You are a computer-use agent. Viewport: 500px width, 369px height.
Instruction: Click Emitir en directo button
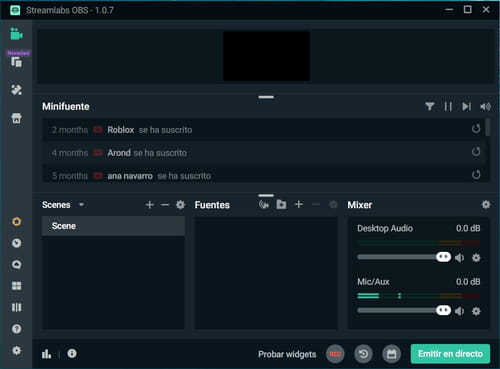(450, 354)
